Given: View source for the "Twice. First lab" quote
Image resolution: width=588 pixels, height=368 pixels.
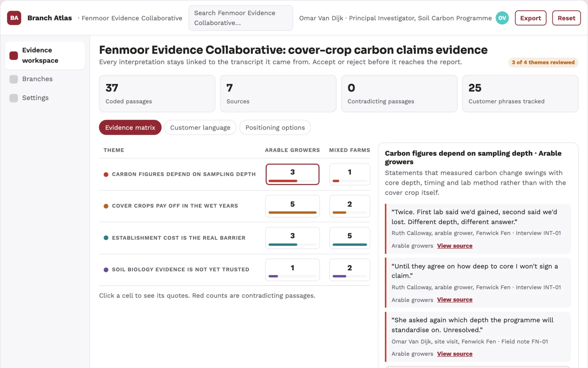Looking at the screenshot, I should point(455,246).
